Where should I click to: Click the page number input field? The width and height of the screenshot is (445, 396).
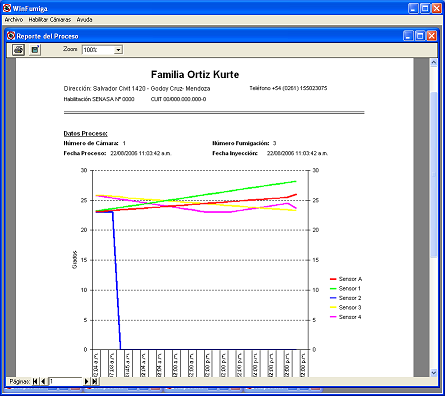coord(65,381)
